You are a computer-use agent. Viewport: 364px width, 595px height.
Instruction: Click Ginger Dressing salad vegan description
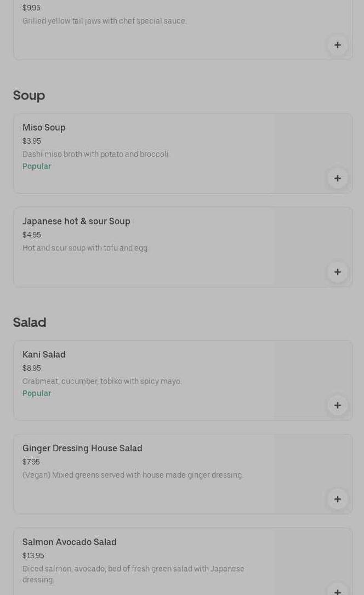133,475
